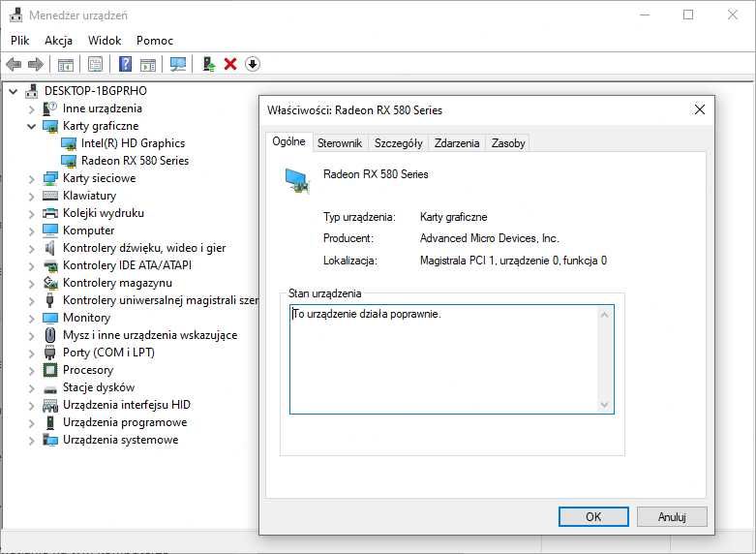Screen dimensions: 756x554
Task: Click the show/hide console tree icon
Action: tap(66, 64)
